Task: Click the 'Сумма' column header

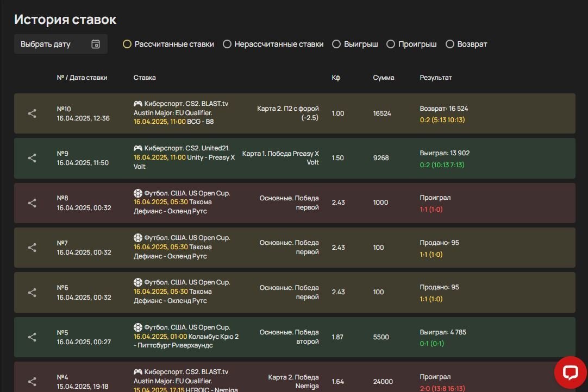Action: coord(384,78)
